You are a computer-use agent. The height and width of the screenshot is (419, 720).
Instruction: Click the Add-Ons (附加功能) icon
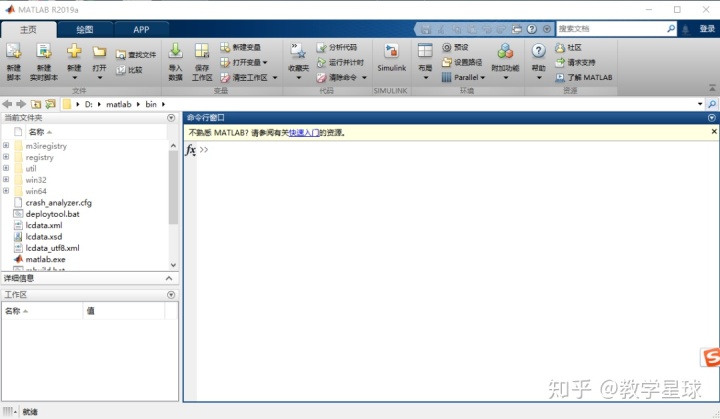click(505, 51)
